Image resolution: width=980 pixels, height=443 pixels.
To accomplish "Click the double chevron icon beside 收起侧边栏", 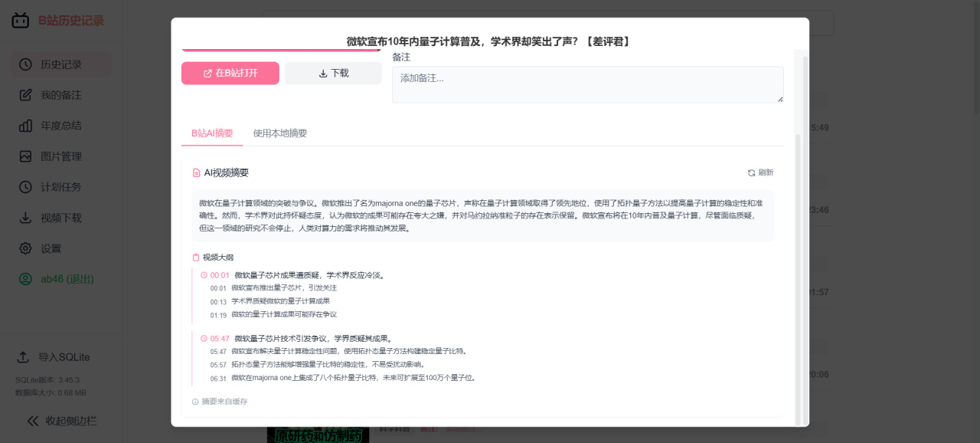I will [x=33, y=421].
